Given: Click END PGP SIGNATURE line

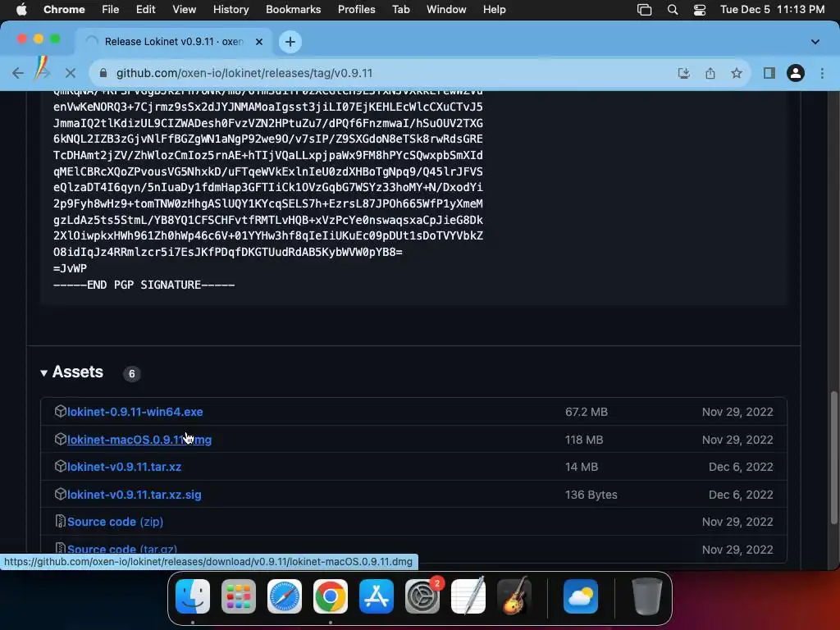Looking at the screenshot, I should click(x=144, y=285).
